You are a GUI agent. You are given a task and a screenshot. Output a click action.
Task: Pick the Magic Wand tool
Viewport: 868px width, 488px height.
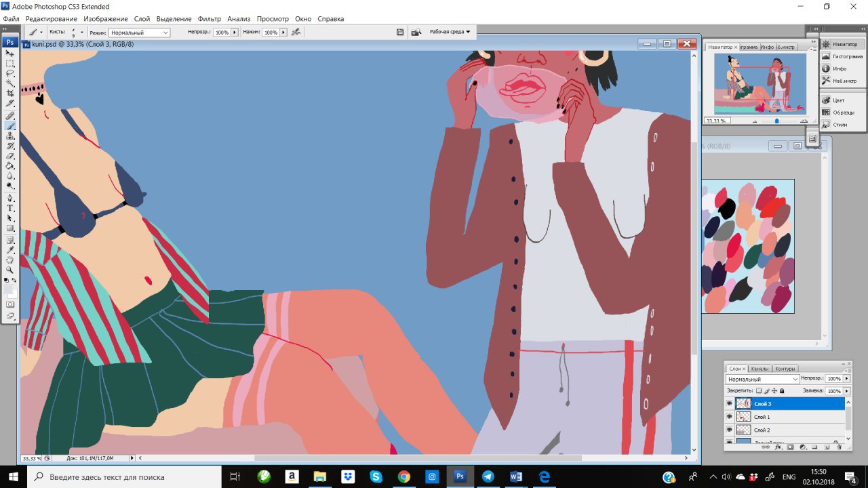coord(10,83)
